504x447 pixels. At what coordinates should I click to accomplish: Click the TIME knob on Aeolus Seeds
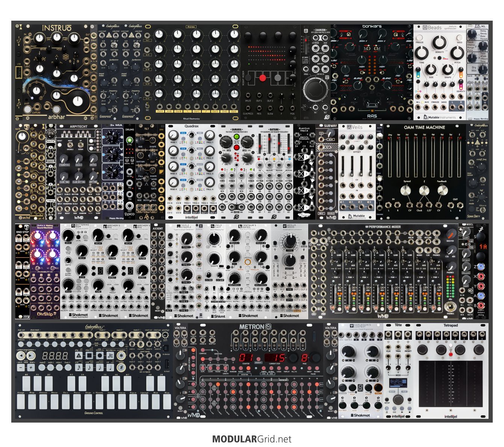(289, 241)
